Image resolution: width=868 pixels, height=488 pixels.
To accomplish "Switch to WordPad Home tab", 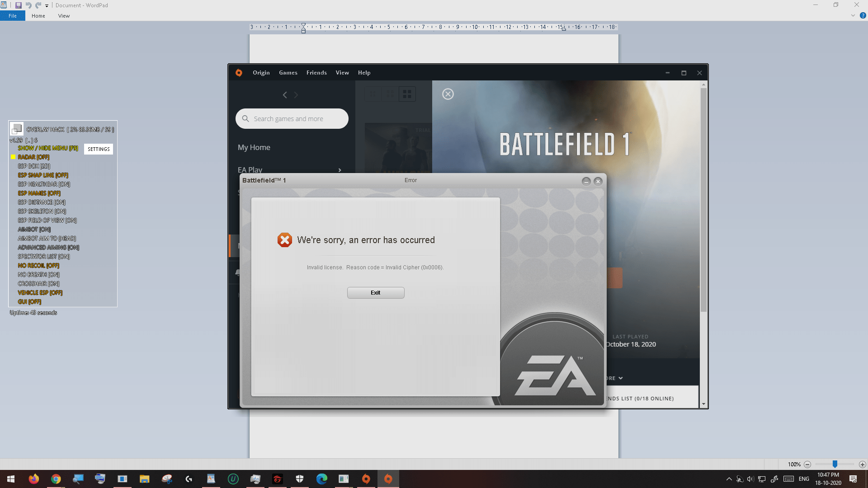I will 38,16.
